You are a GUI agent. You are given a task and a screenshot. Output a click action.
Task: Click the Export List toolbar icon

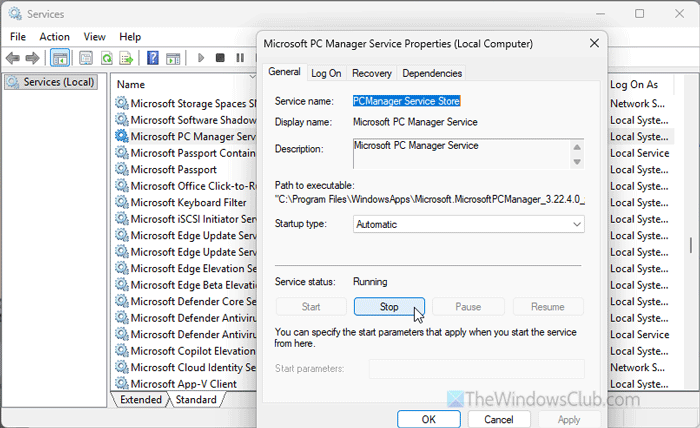pyautogui.click(x=127, y=58)
